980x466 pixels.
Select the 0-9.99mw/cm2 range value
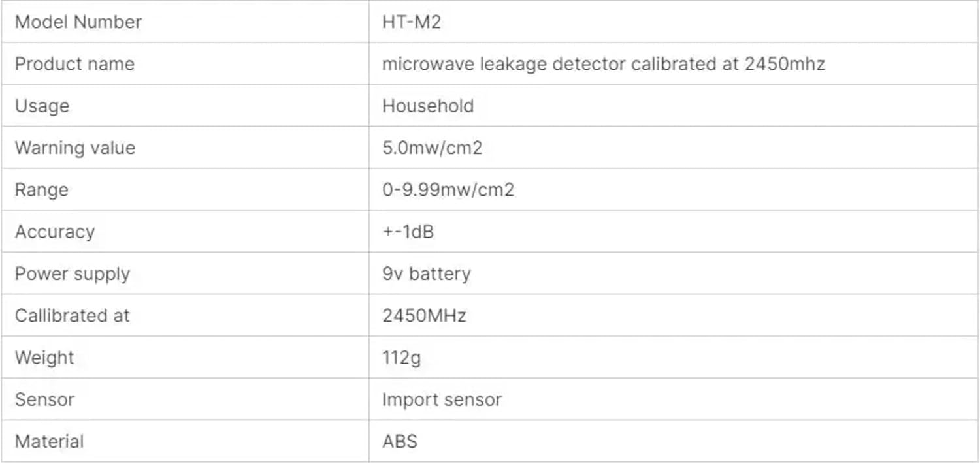448,190
